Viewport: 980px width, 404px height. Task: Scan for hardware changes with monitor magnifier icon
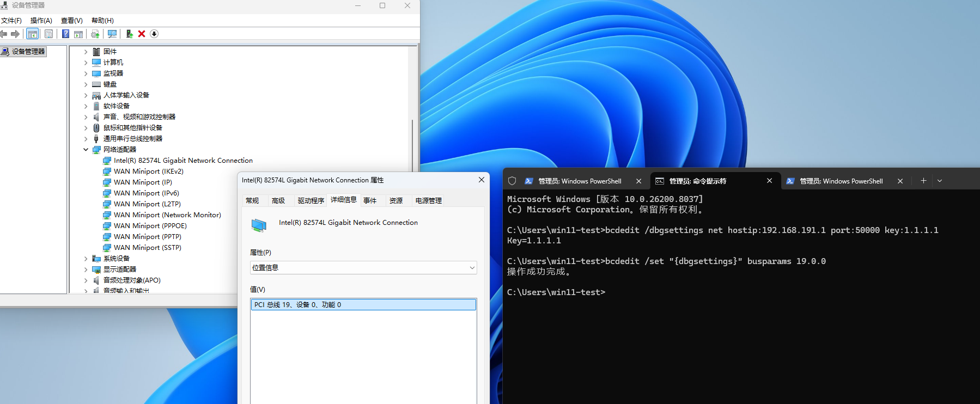coord(112,34)
